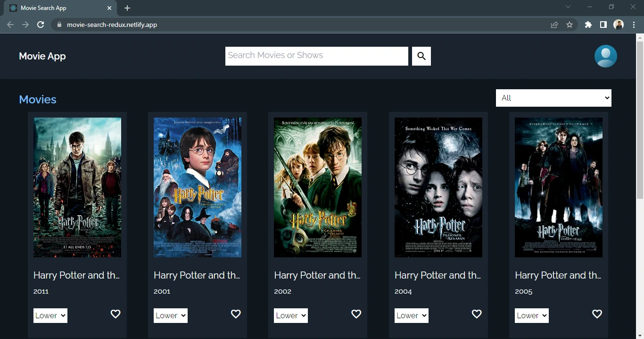Image resolution: width=644 pixels, height=339 pixels.
Task: Click the search magnifier icon
Action: coord(421,56)
